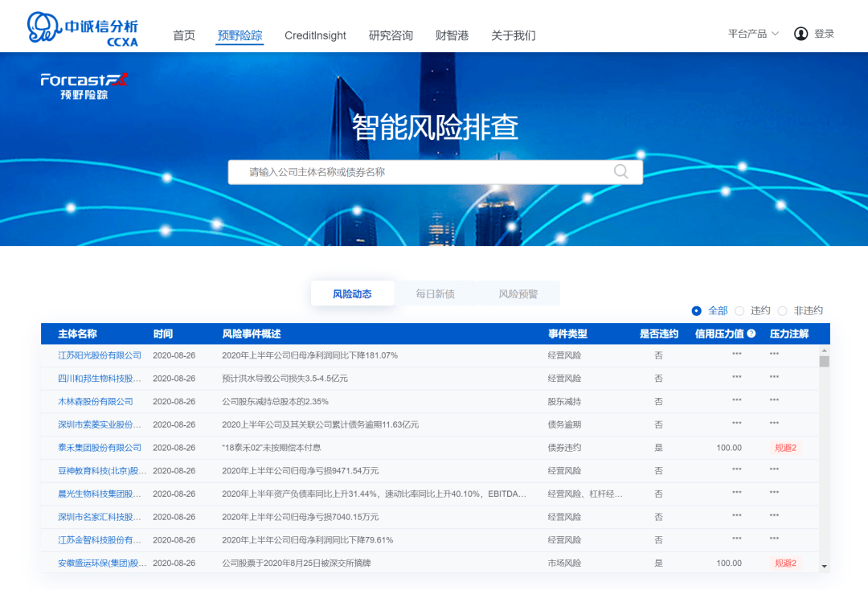Open the 江苏阳光股份有限公司 company link
The height and width of the screenshot is (590, 868).
click(x=100, y=355)
